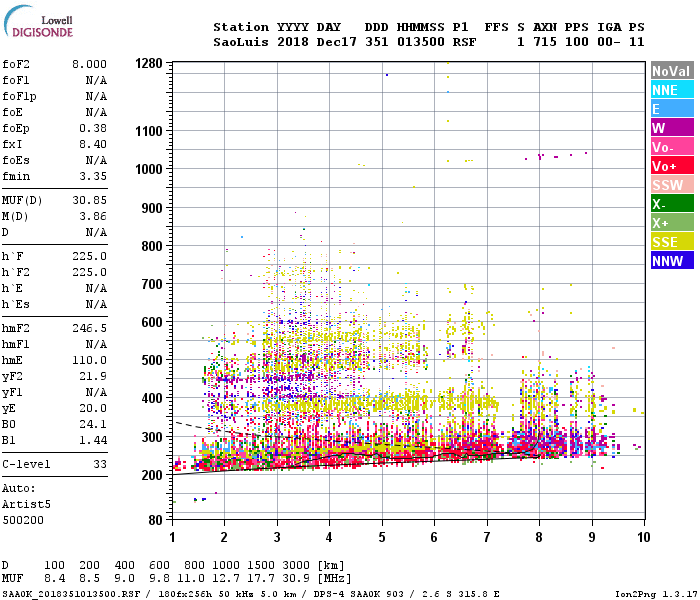The image size is (700, 600).
Task: Select the E blue legend swatch
Action: coord(672,109)
